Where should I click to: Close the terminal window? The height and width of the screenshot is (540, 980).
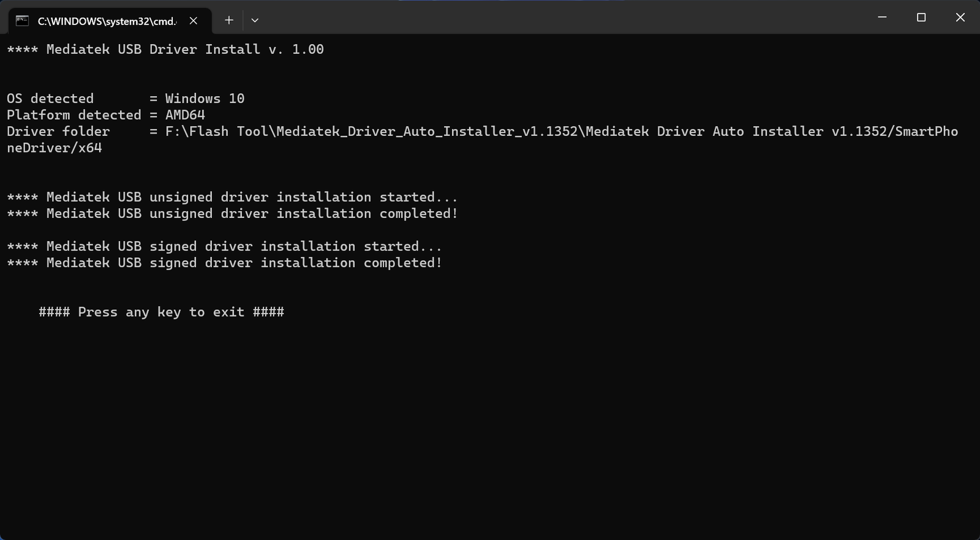click(960, 17)
